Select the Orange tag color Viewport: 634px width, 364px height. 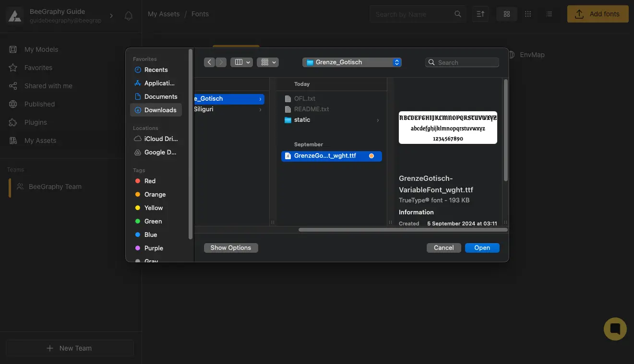click(155, 194)
